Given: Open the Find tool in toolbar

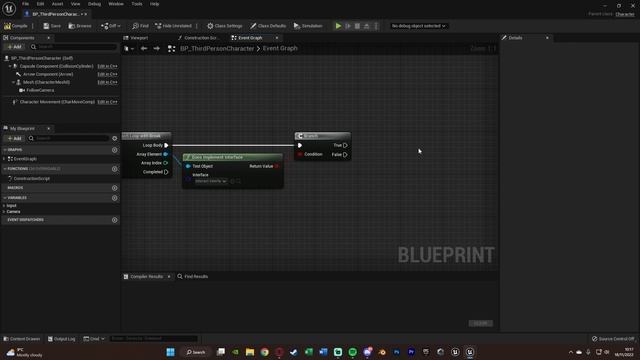Looking at the screenshot, I should 140,26.
